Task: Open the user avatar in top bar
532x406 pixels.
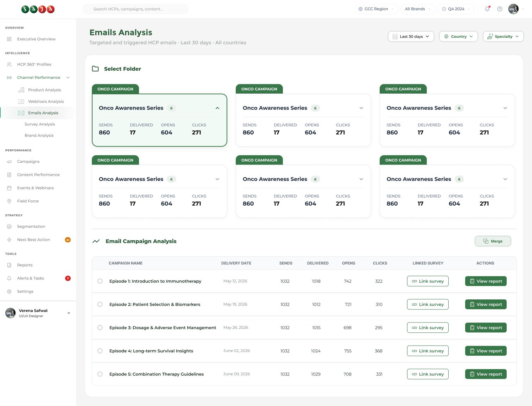Action: pyautogui.click(x=514, y=9)
